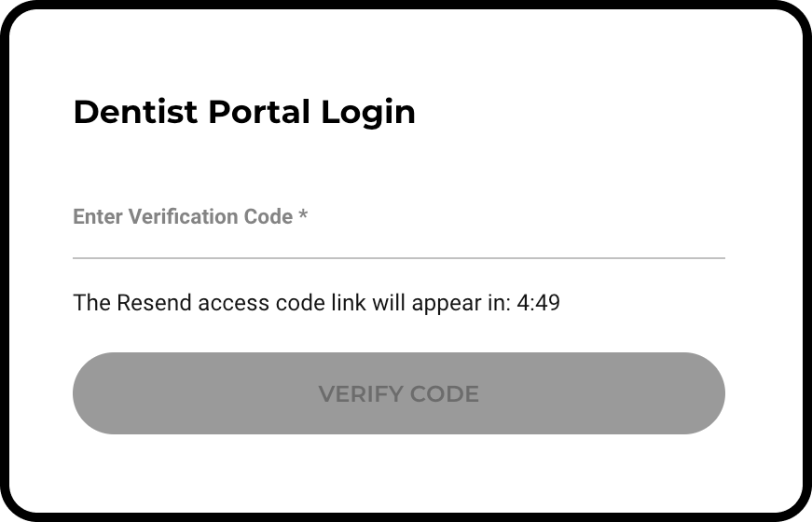Click the Dentist Portal Login heading
This screenshot has width=812, height=522.
(x=244, y=112)
